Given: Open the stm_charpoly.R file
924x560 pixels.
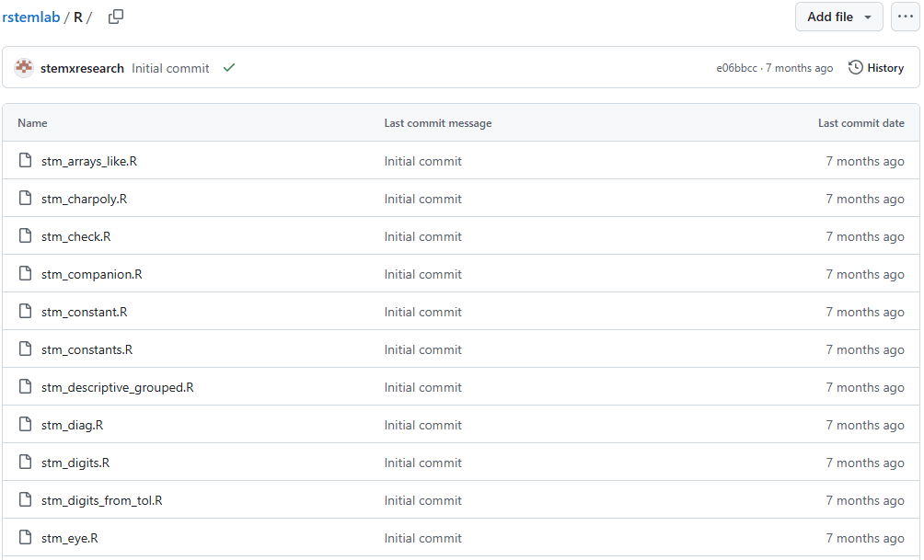Looking at the screenshot, I should pos(84,199).
